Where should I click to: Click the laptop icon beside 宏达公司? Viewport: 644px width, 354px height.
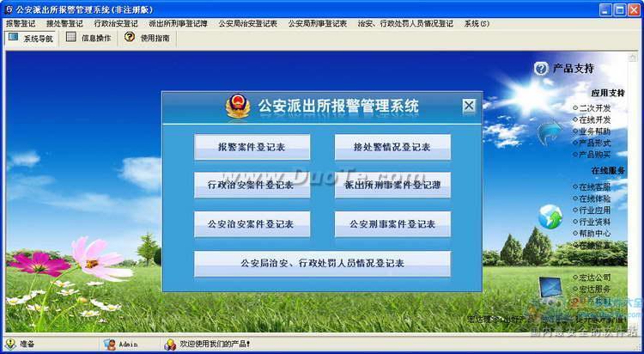coord(550,288)
